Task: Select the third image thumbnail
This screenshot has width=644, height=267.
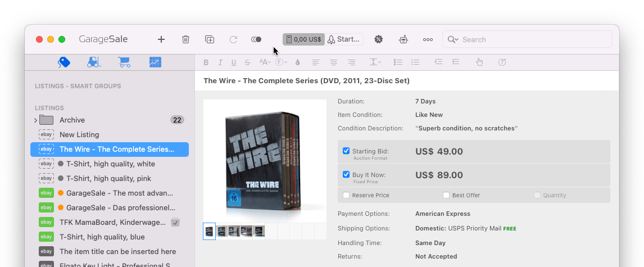Action: pos(234,231)
